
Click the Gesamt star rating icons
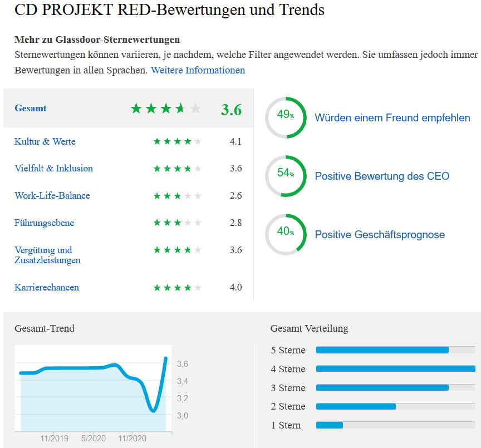click(x=166, y=109)
